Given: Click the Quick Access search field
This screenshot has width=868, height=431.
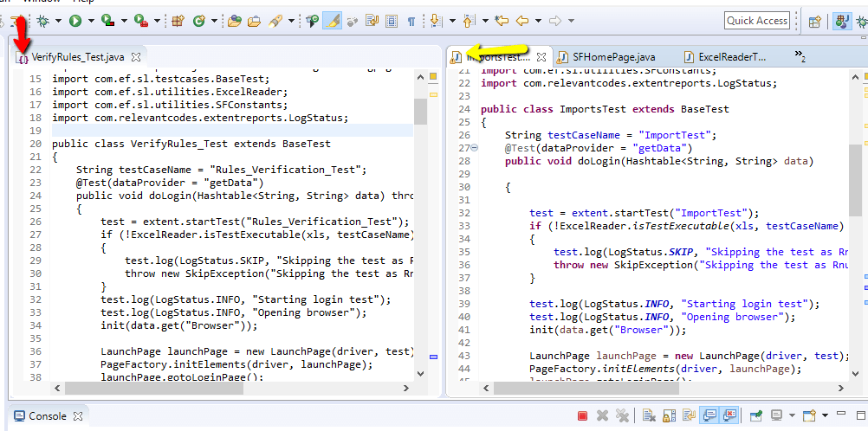Looking at the screenshot, I should 757,21.
